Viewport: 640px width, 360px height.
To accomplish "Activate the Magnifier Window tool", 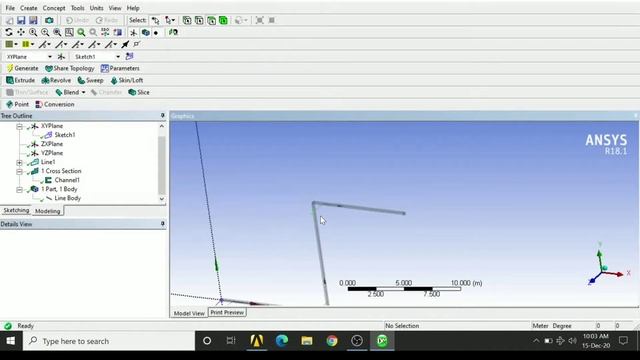I will click(69, 32).
